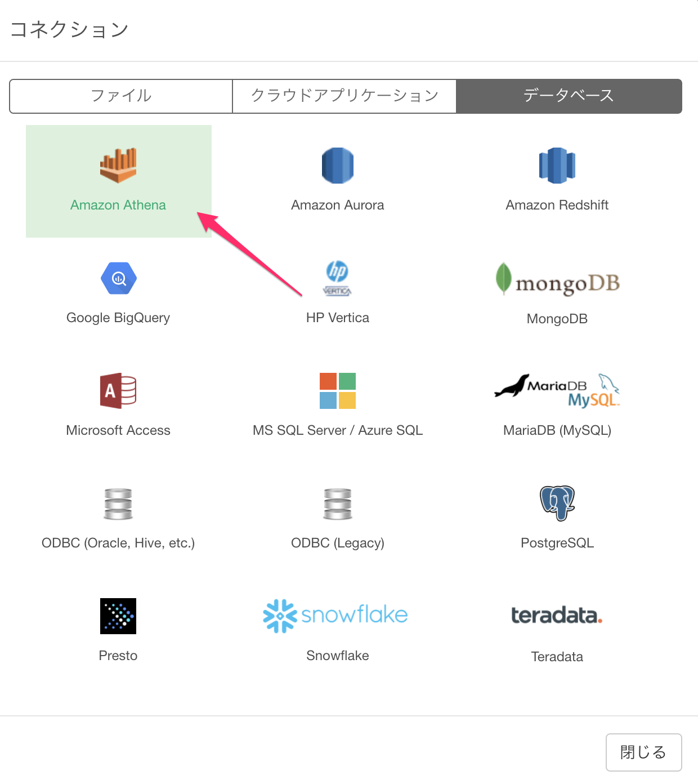This screenshot has width=698, height=784.
Task: Pick the MS SQL Server colored squares icon
Action: pos(338,391)
